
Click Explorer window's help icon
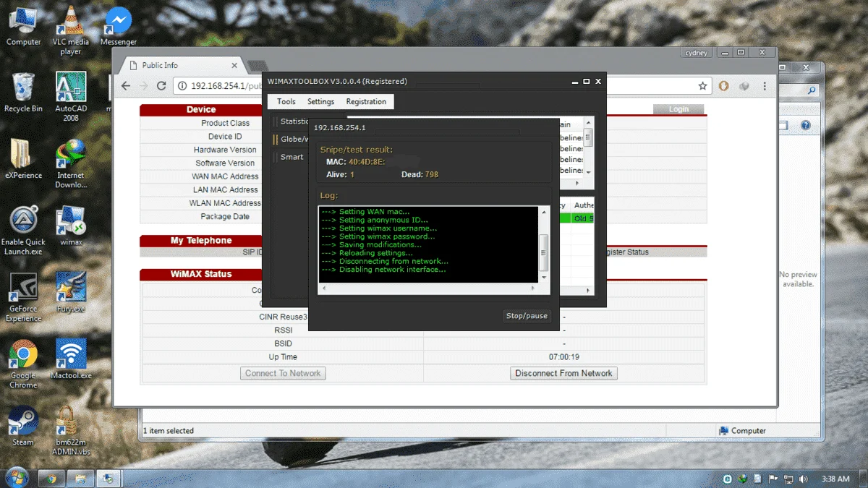click(805, 126)
